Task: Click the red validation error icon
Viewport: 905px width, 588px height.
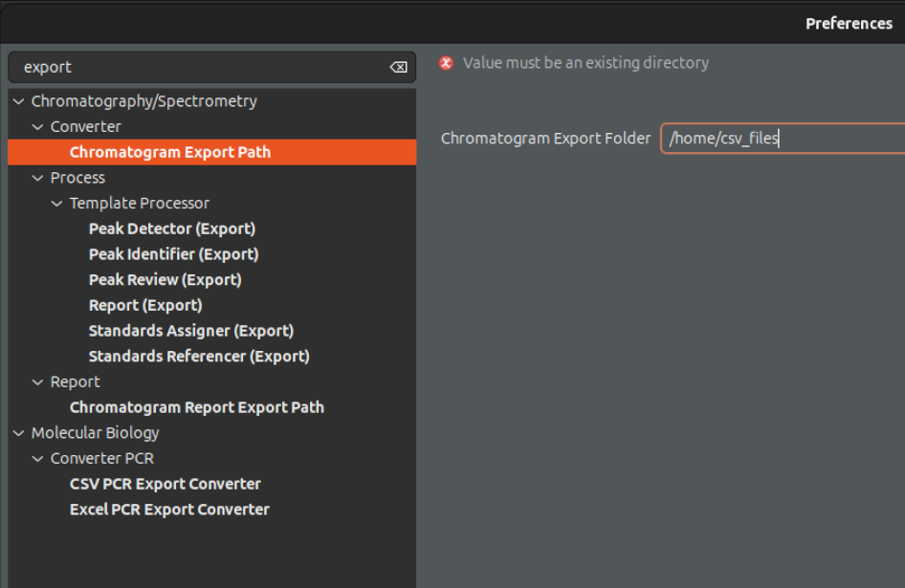Action: pos(446,63)
